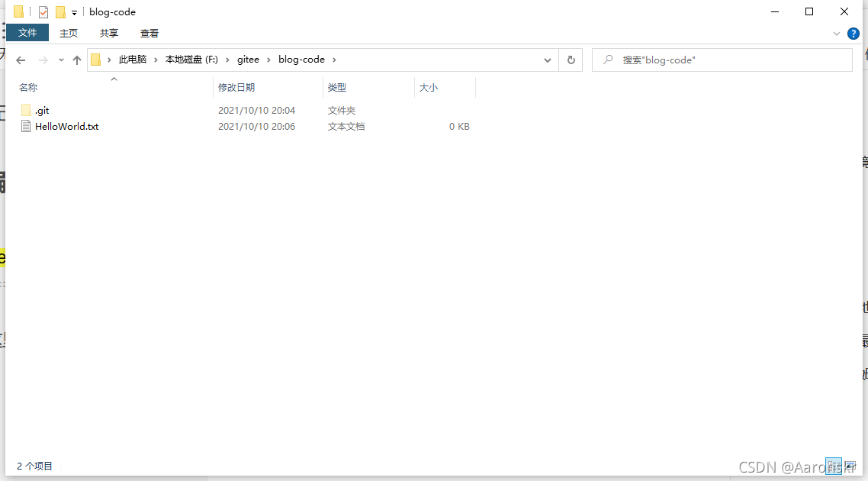
Task: Minimize the blog-code window
Action: (x=775, y=11)
